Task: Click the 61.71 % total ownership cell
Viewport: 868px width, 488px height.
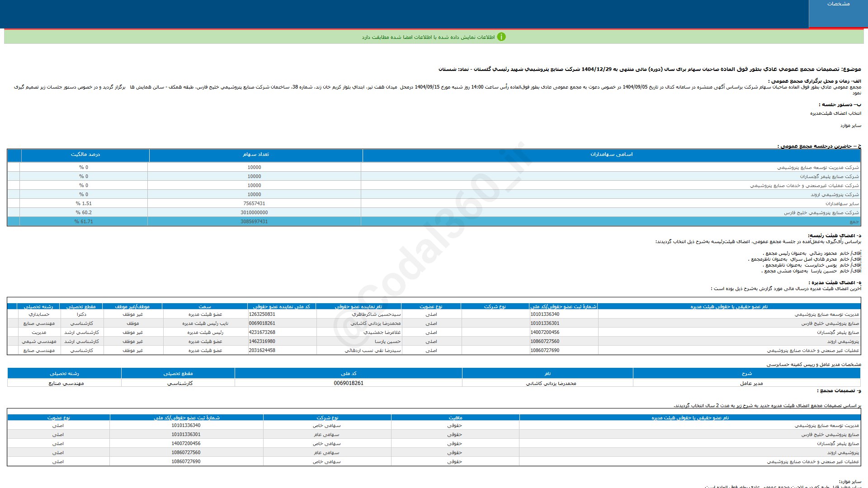Action: point(84,221)
